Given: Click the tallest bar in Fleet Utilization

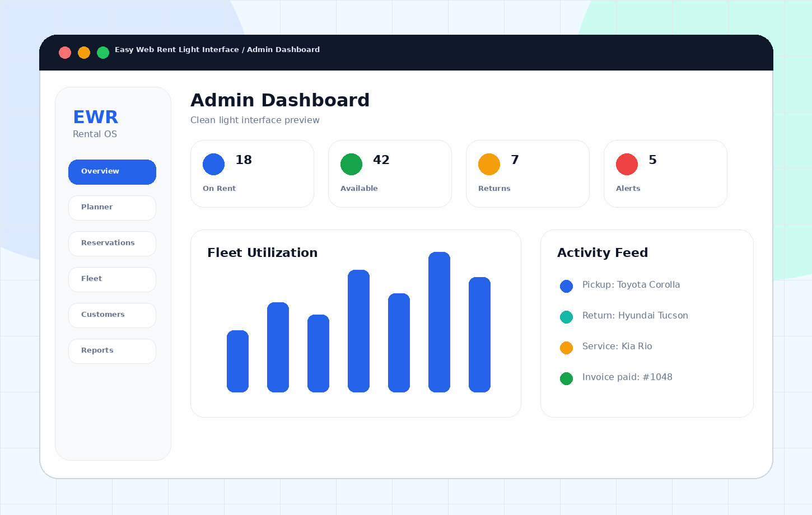Looking at the screenshot, I should coord(439,322).
